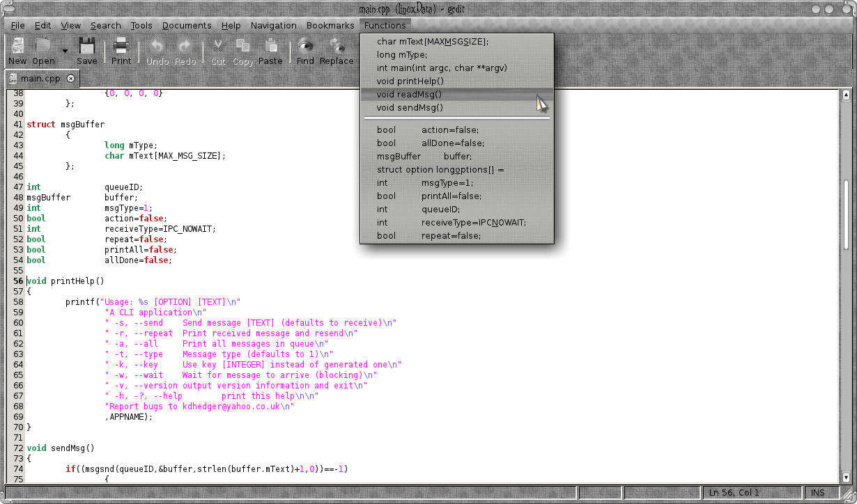
Task: Open the Edit menu
Action: [43, 26]
